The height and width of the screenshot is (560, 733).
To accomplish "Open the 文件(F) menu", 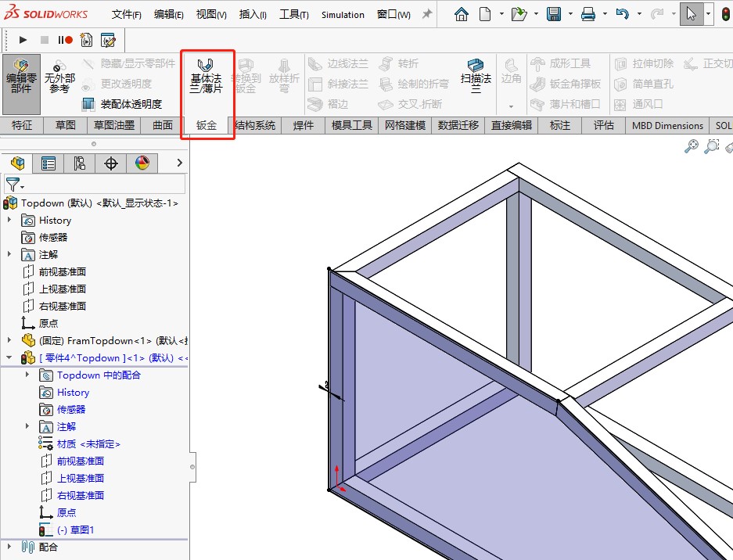I will coord(126,15).
